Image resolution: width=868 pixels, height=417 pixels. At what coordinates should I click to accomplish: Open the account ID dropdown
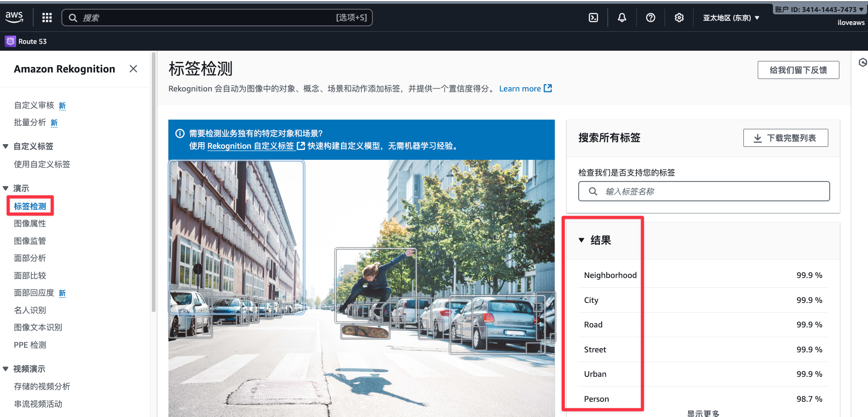point(819,9)
